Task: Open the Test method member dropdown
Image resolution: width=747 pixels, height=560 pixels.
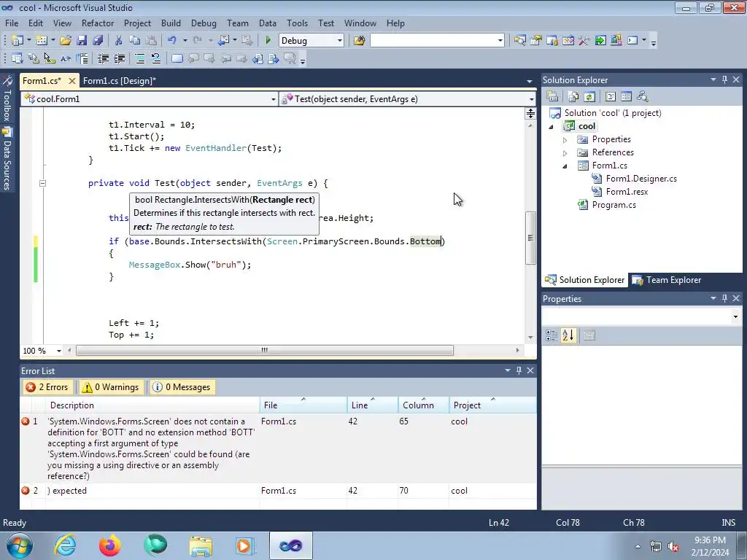Action: coord(531,99)
